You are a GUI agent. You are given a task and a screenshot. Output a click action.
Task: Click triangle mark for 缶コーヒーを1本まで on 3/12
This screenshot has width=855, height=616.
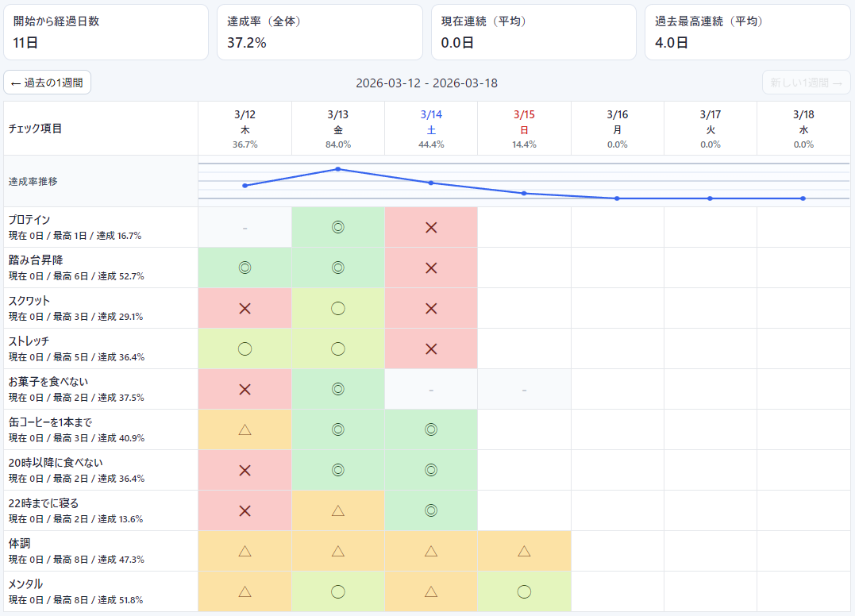pyautogui.click(x=245, y=429)
